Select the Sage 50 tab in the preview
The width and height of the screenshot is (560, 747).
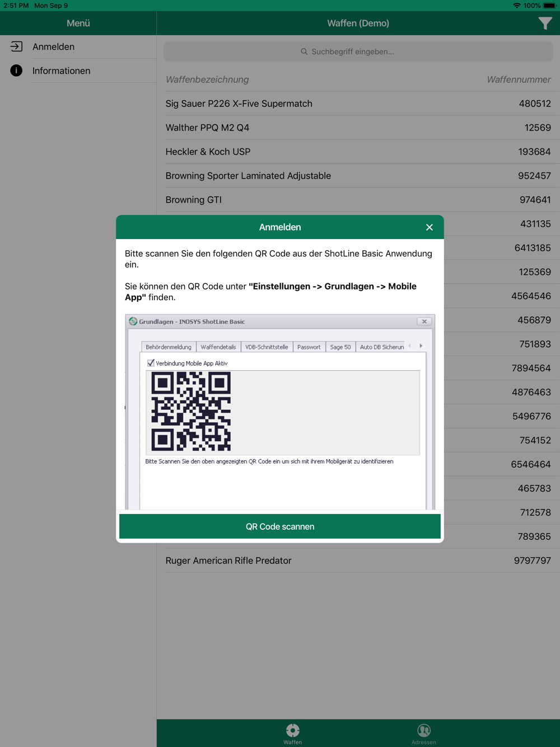click(340, 347)
